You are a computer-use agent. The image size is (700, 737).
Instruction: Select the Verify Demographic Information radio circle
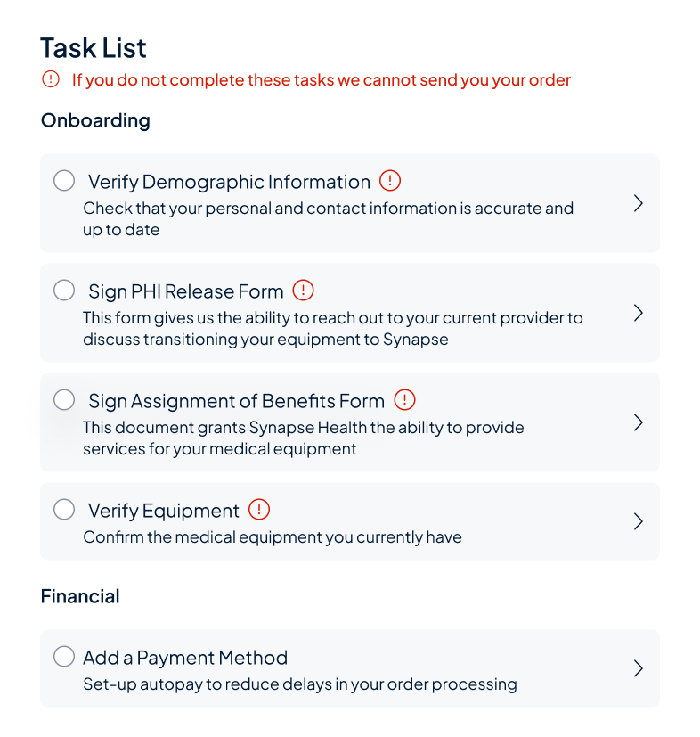click(x=64, y=181)
